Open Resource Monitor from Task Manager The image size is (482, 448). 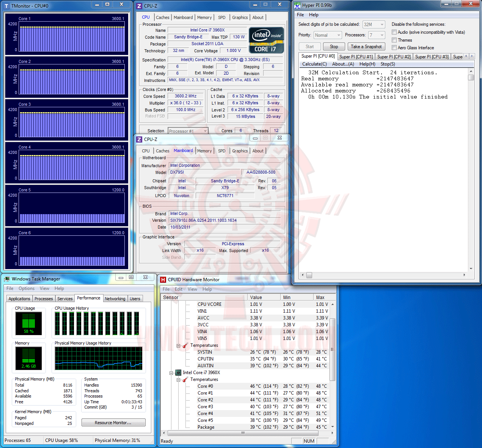[x=113, y=423]
